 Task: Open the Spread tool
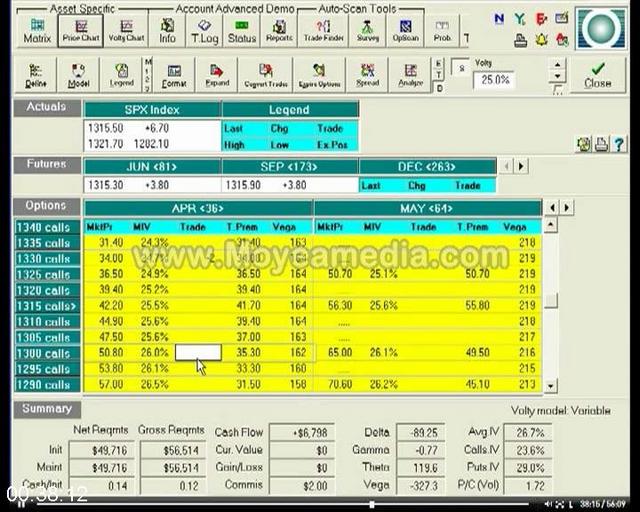click(367, 76)
